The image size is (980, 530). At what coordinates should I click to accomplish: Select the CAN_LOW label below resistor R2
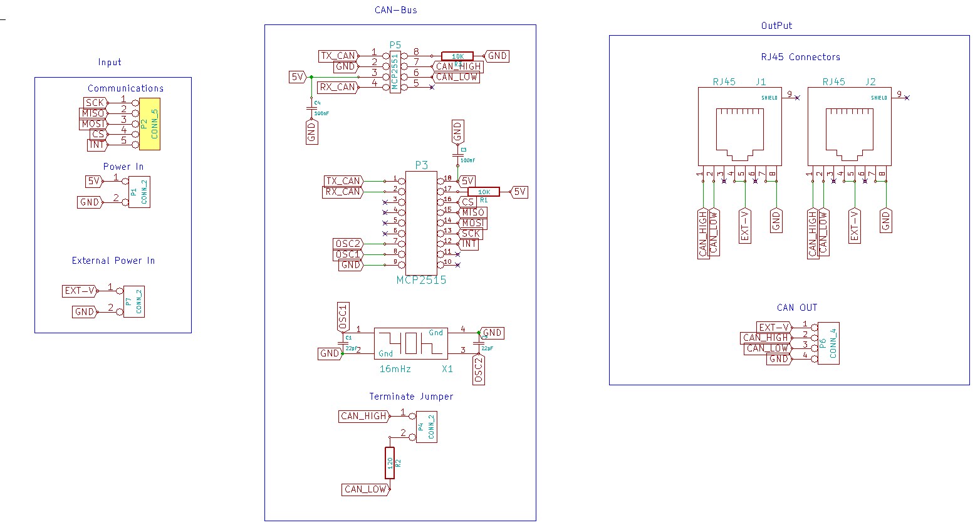pos(366,489)
